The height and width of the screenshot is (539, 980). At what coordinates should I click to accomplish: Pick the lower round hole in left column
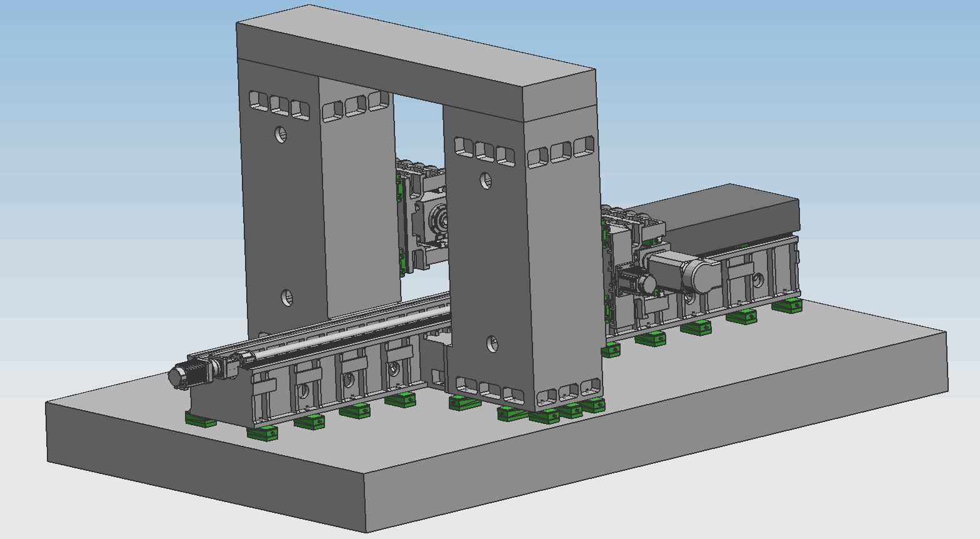click(287, 297)
